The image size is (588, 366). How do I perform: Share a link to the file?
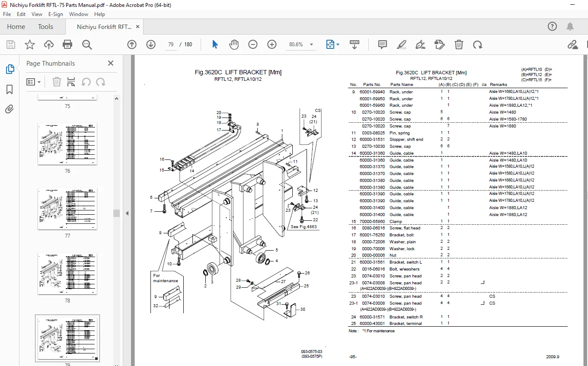tap(572, 45)
